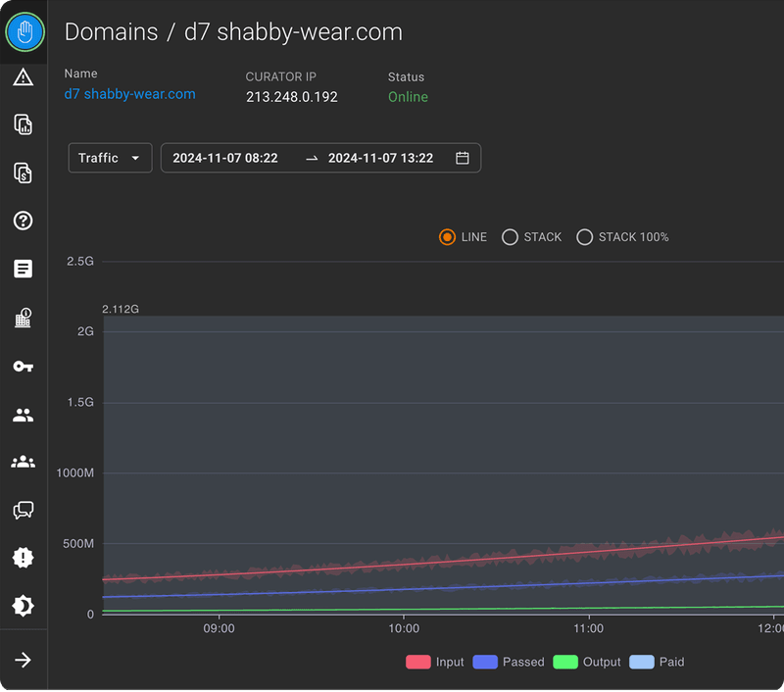
Task: Open the key icon in sidebar
Action: pyautogui.click(x=23, y=367)
